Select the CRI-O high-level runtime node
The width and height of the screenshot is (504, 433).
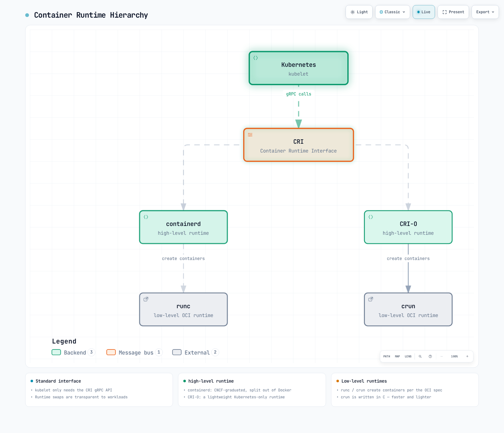click(408, 227)
